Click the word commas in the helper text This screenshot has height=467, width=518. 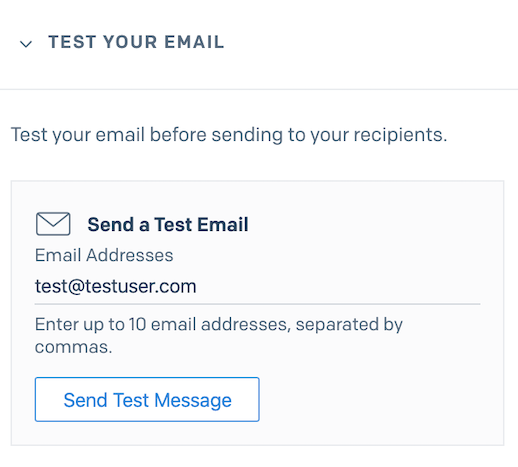pyautogui.click(x=73, y=347)
